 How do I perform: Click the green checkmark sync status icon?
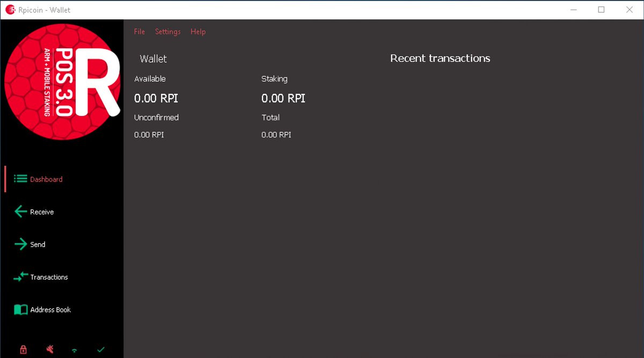coord(100,349)
